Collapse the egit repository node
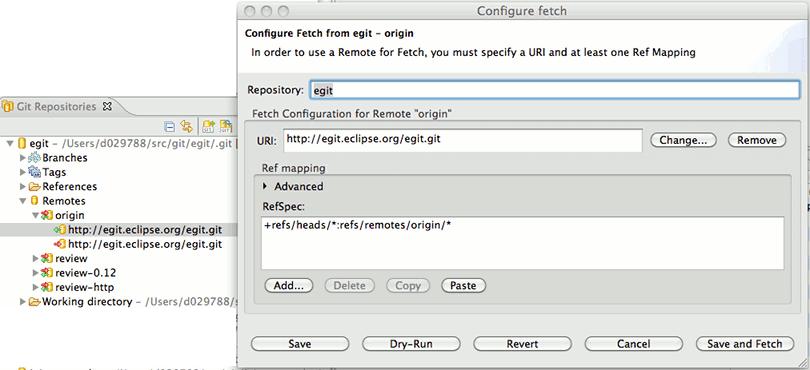Screen dimensions: 810x370 tap(10, 143)
